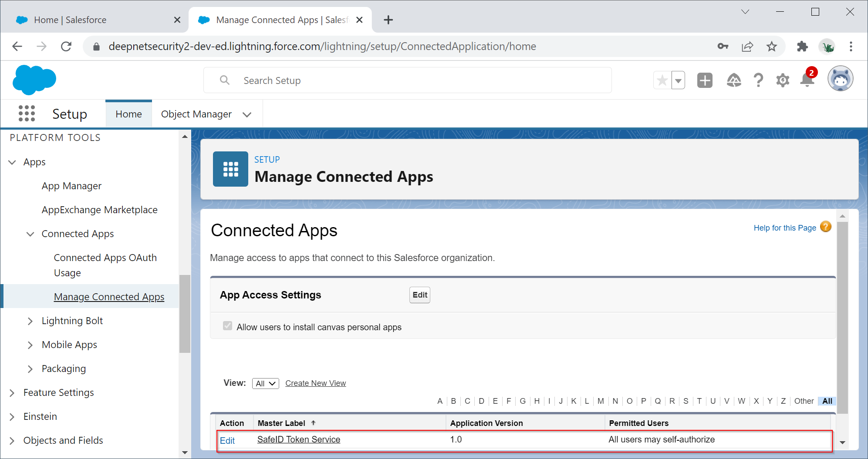Viewport: 868px width, 459px height.
Task: Open the Setup gear menu
Action: [x=782, y=80]
